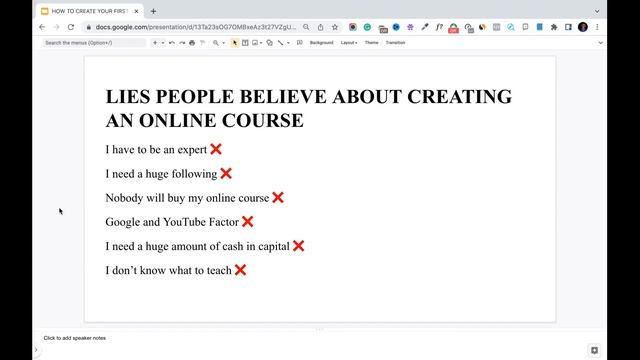Click the green Grammarly extension icon
This screenshot has height=360, width=640.
(367, 27)
